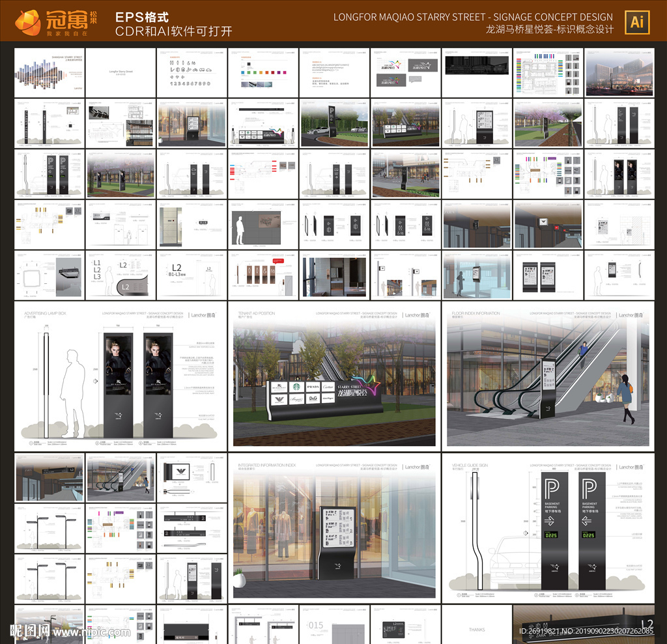The width and height of the screenshot is (667, 644).
Task: Click the 'FLOOR INDEX INFORMATION' page title
Action: [475, 313]
